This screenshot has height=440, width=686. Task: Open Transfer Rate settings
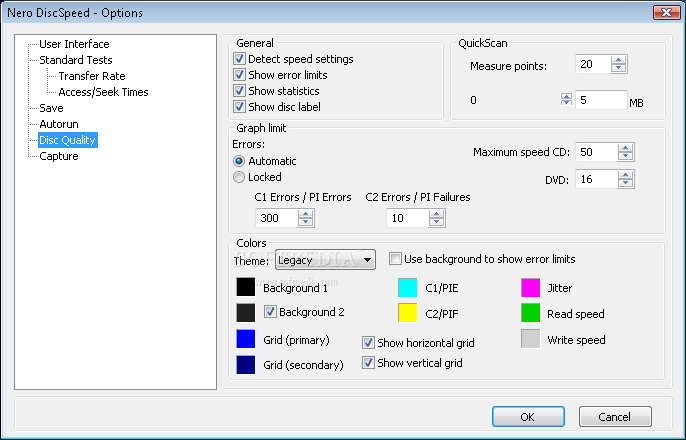(92, 76)
